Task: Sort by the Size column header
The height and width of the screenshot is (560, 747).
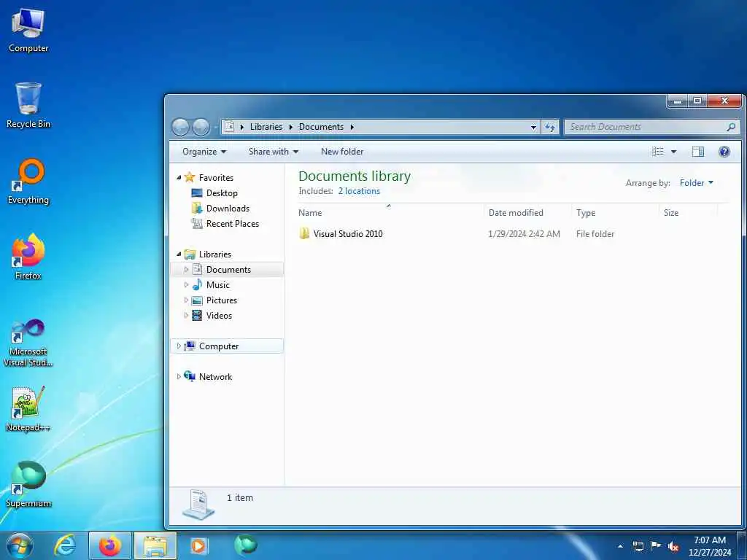Action: (688, 213)
